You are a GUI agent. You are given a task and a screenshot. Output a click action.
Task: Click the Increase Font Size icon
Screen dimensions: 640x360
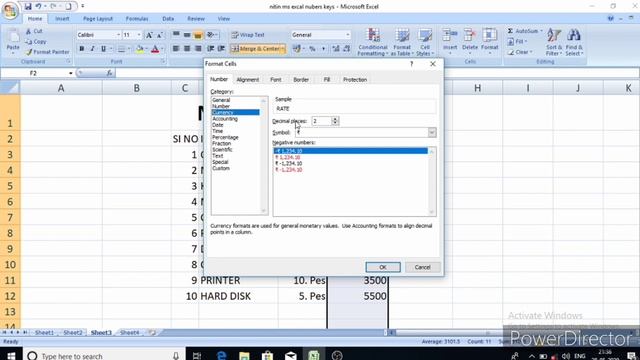(149, 35)
